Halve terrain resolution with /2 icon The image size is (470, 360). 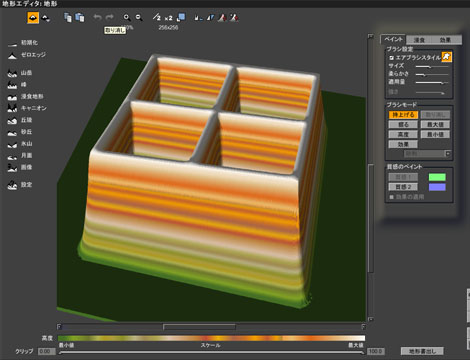156,17
